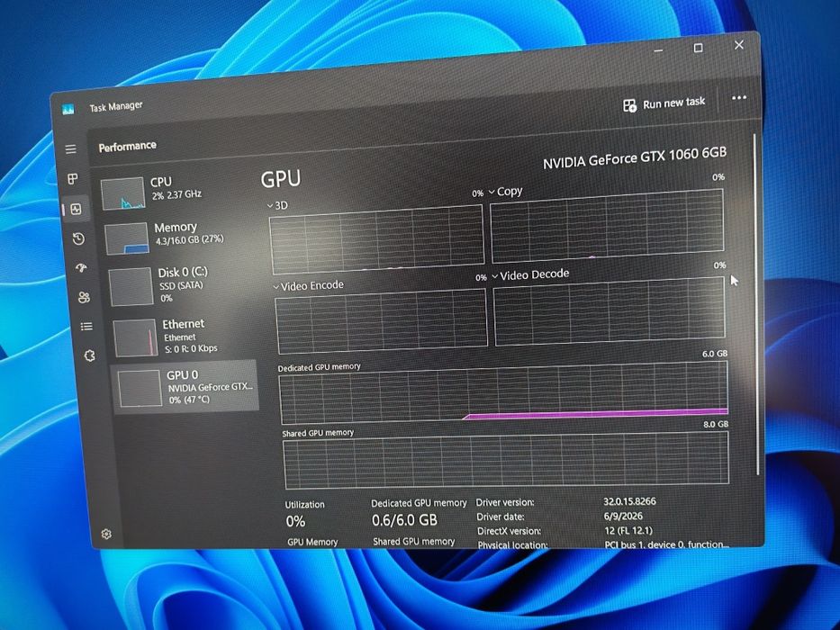Click the S: 0 R: 0 Kbps text
The height and width of the screenshot is (630, 840).
coord(191,349)
